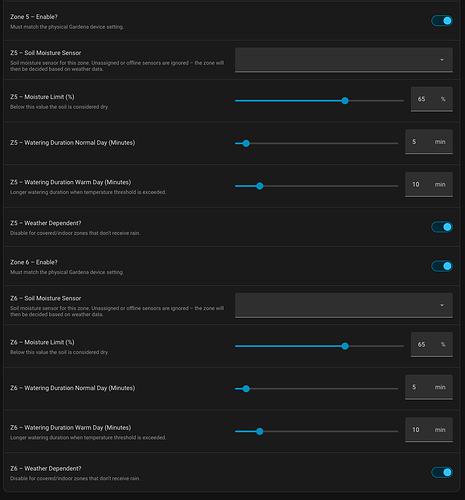465x500 pixels.
Task: Click the Z6 Normal Day duration slider handle
Action: 246,389
